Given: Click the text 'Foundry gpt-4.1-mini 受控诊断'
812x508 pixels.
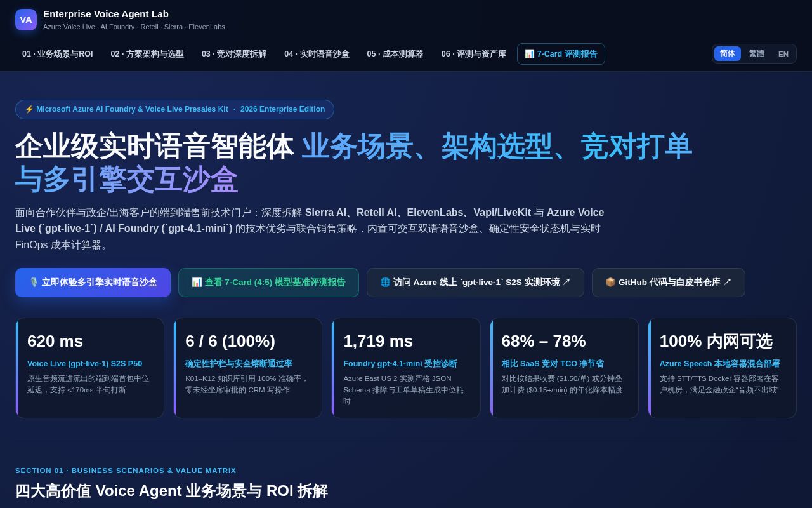Looking at the screenshot, I should [400, 364].
